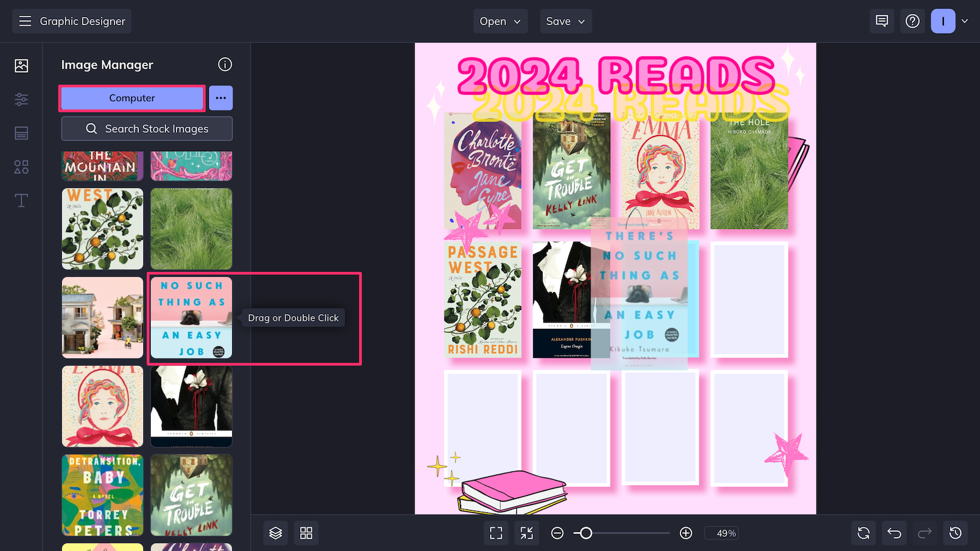
Task: Open the Shapes and Elements panel
Action: pos(21,167)
